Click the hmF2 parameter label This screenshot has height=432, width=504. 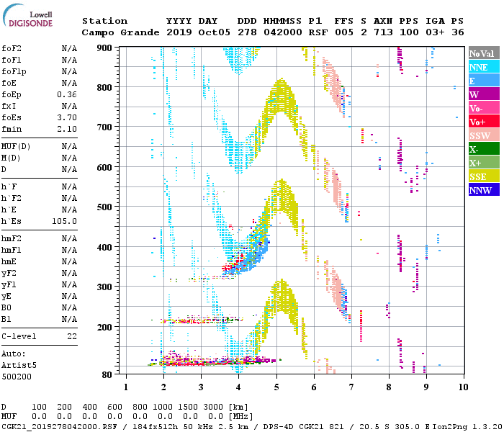point(12,238)
